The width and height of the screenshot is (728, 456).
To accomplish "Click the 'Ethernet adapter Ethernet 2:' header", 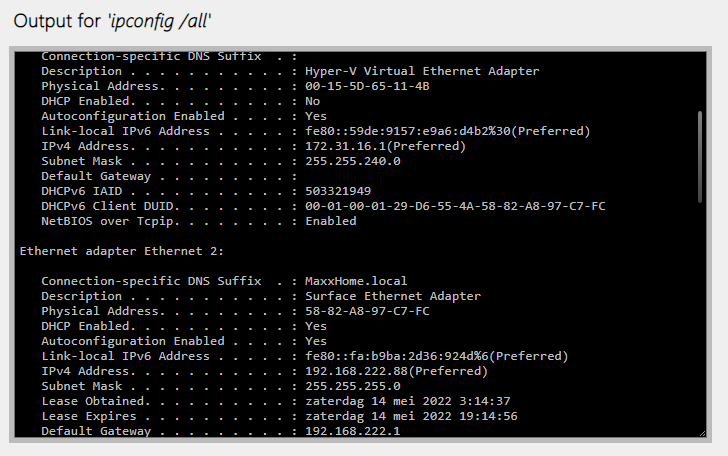I will [x=122, y=251].
